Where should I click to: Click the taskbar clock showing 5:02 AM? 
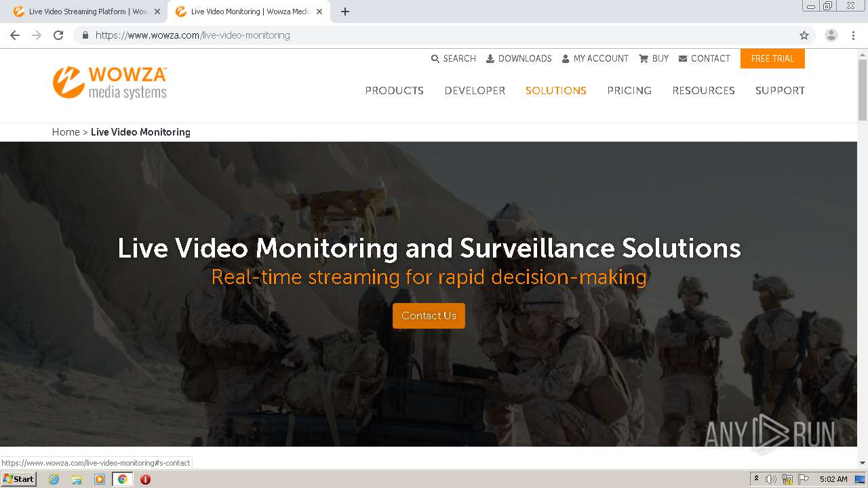click(833, 479)
